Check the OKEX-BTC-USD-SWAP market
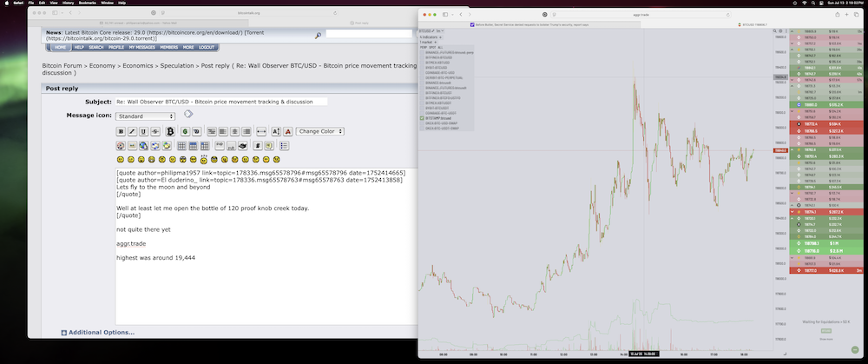Viewport: 868px width, 364px height. click(x=423, y=123)
